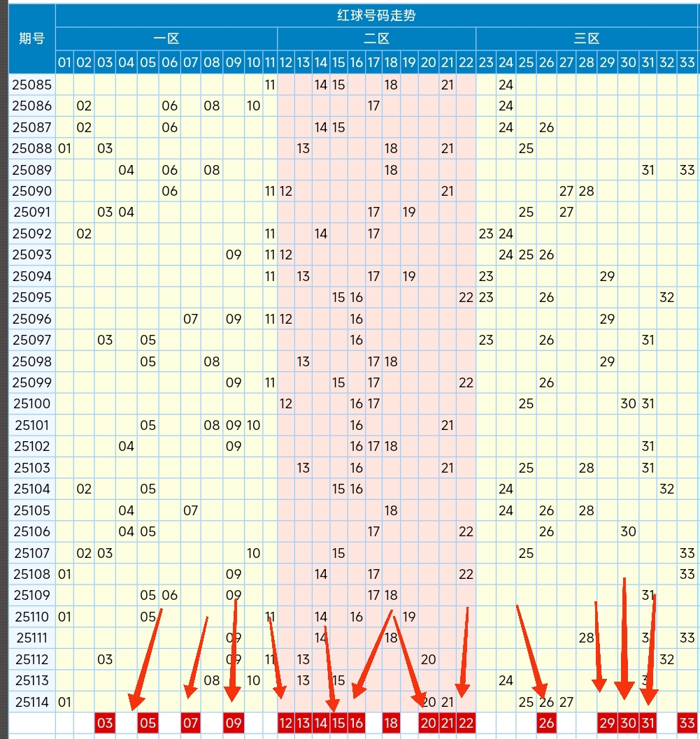Screen dimensions: 700x739
Task: Select period label 25090
Action: [x=31, y=191]
